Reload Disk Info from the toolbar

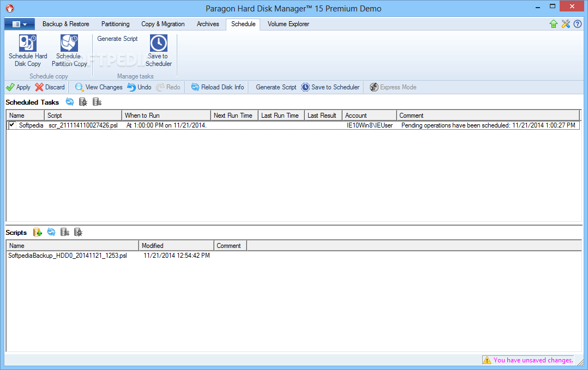point(218,87)
